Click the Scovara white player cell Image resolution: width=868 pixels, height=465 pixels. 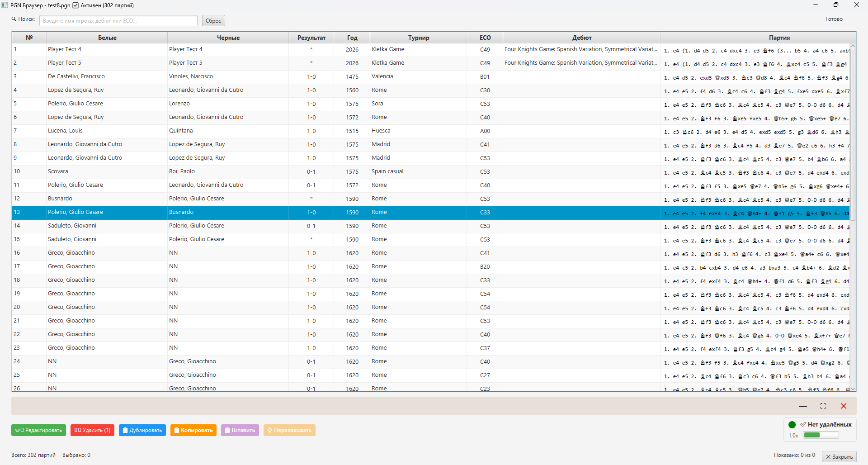pos(107,171)
